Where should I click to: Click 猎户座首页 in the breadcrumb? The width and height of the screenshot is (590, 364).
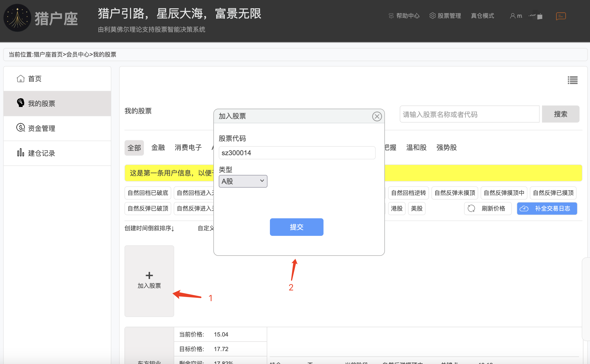tap(48, 55)
